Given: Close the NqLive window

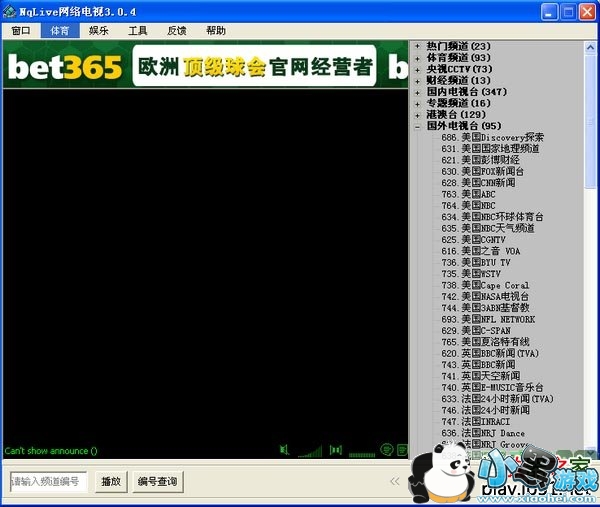Looking at the screenshot, I should pyautogui.click(x=587, y=12).
